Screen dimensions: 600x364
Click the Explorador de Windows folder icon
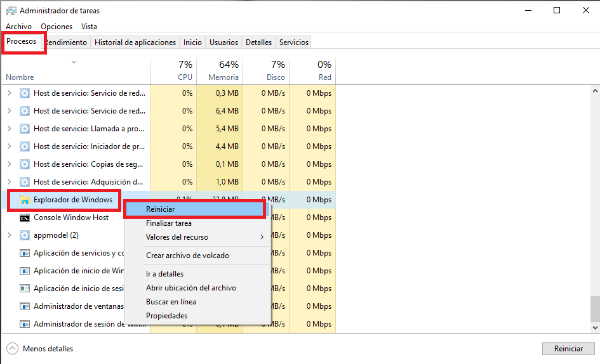coord(25,200)
